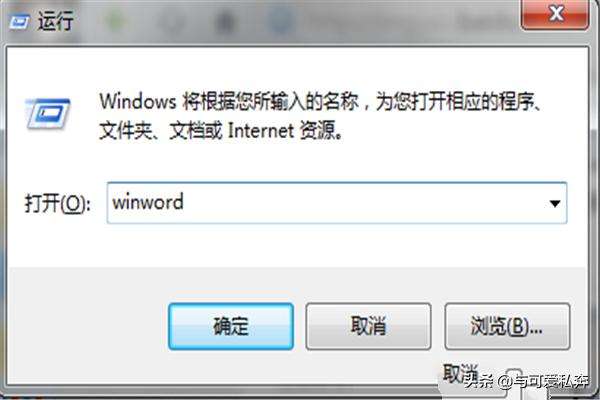
Task: Click the small Run icon in title bar
Action: [x=19, y=22]
